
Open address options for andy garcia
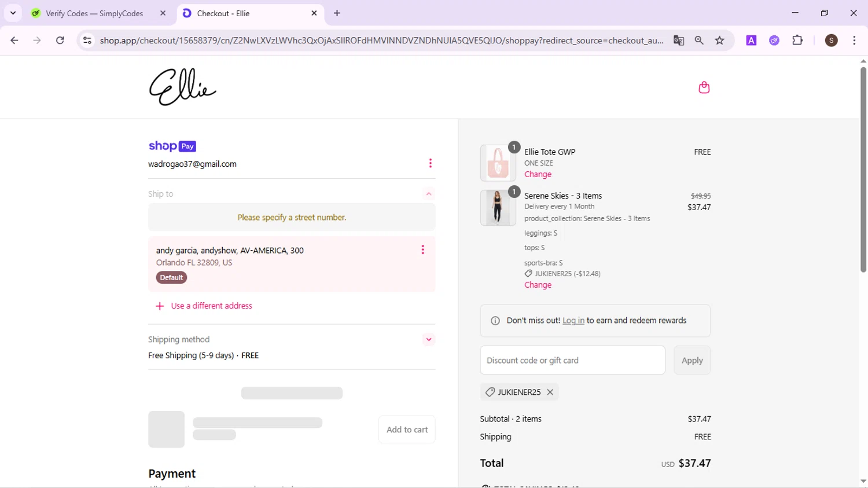tap(422, 250)
